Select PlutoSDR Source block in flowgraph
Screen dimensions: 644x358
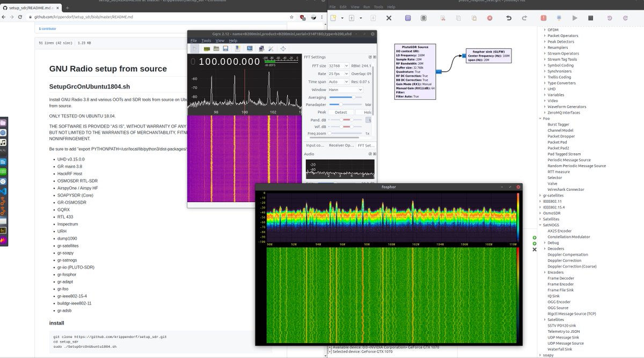[x=415, y=71]
